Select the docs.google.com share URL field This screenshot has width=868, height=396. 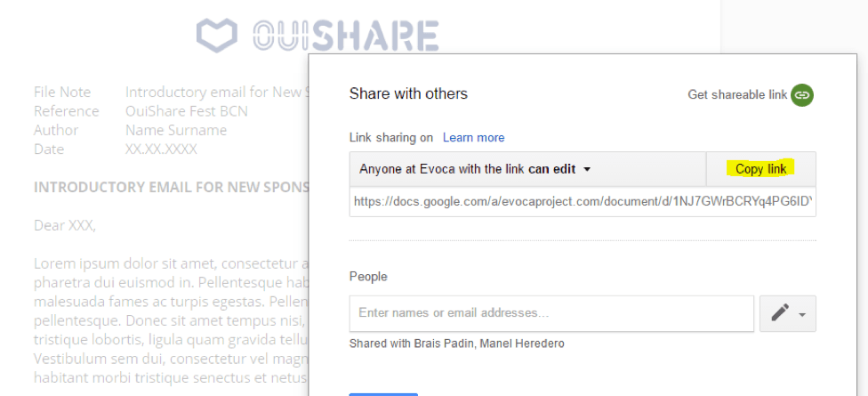tap(583, 202)
